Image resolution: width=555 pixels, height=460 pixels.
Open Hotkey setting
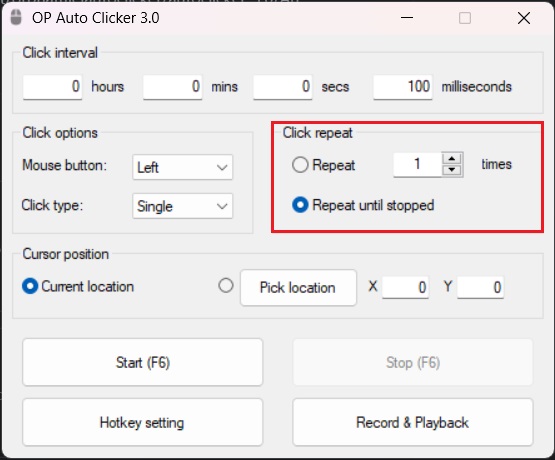pos(143,422)
